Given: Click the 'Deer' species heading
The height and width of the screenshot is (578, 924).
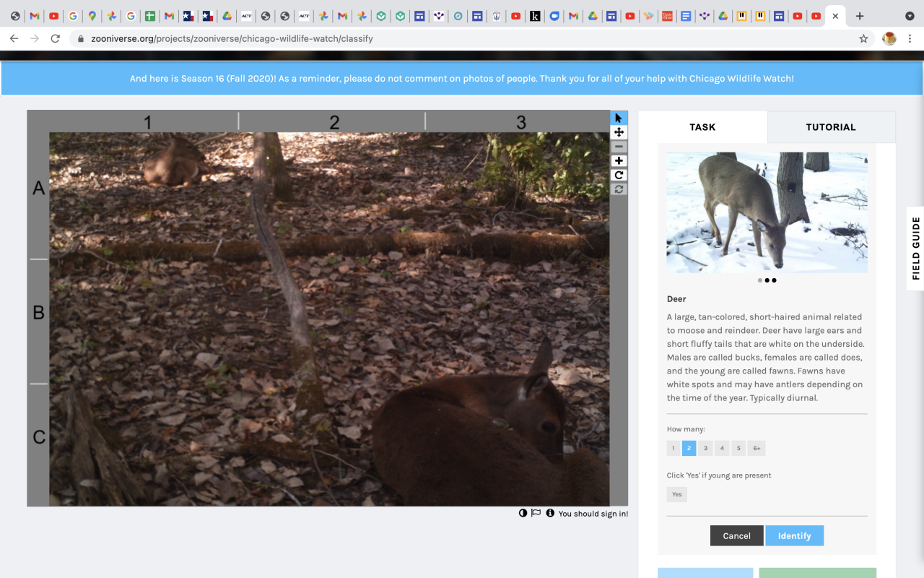Looking at the screenshot, I should pyautogui.click(x=676, y=299).
